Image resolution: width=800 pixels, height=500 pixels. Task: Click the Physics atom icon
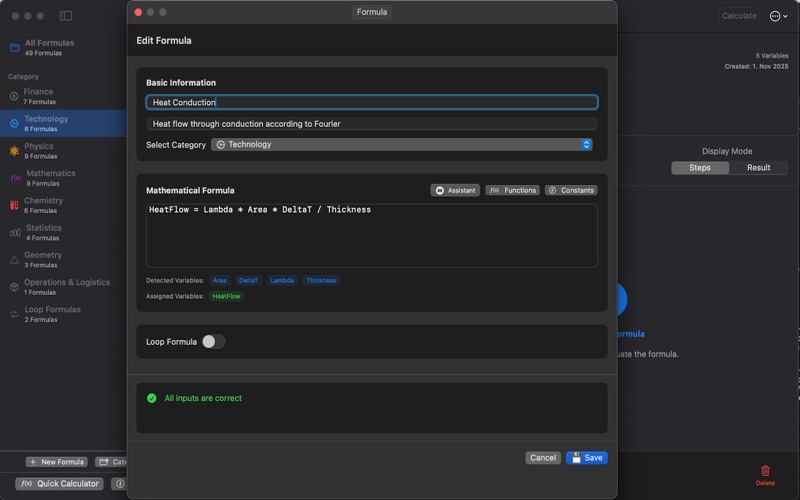14,151
